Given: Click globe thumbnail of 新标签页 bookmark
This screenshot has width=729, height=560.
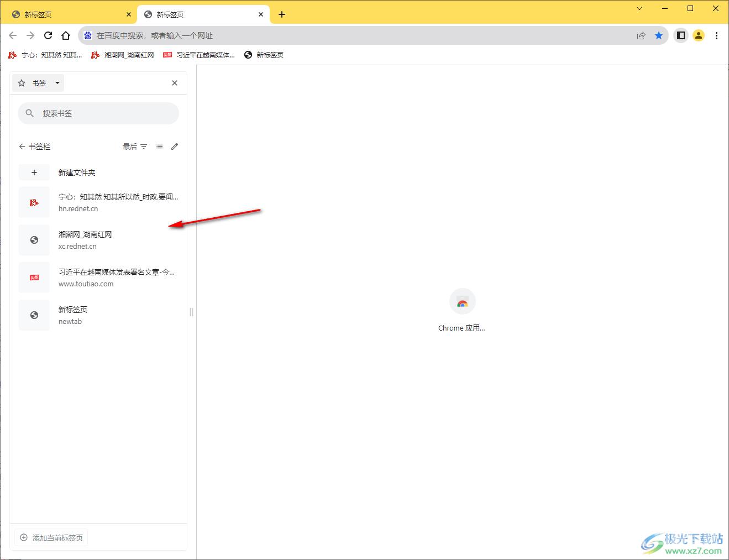Looking at the screenshot, I should 34,315.
